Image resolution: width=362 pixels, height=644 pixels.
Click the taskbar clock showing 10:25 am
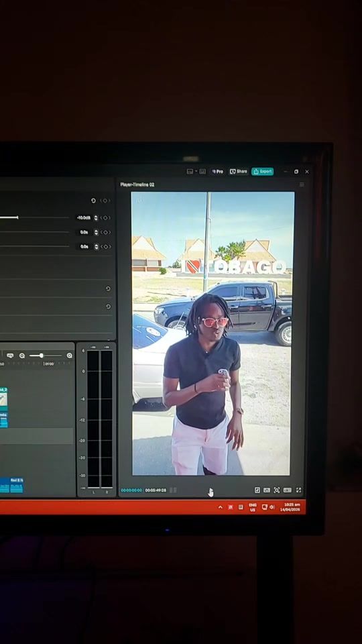(290, 507)
